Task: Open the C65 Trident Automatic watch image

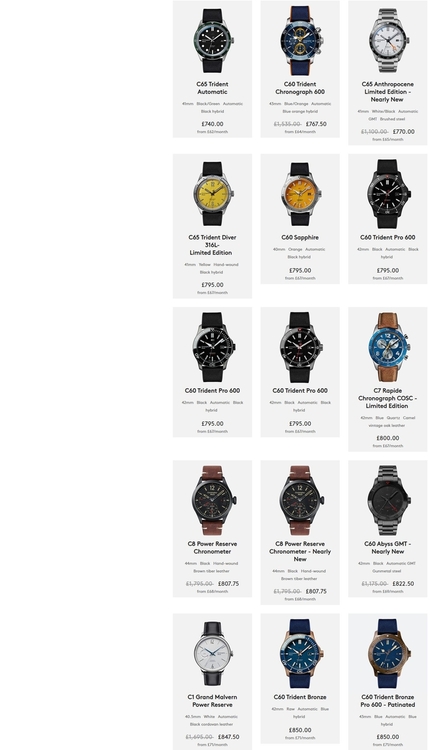Action: point(213,41)
